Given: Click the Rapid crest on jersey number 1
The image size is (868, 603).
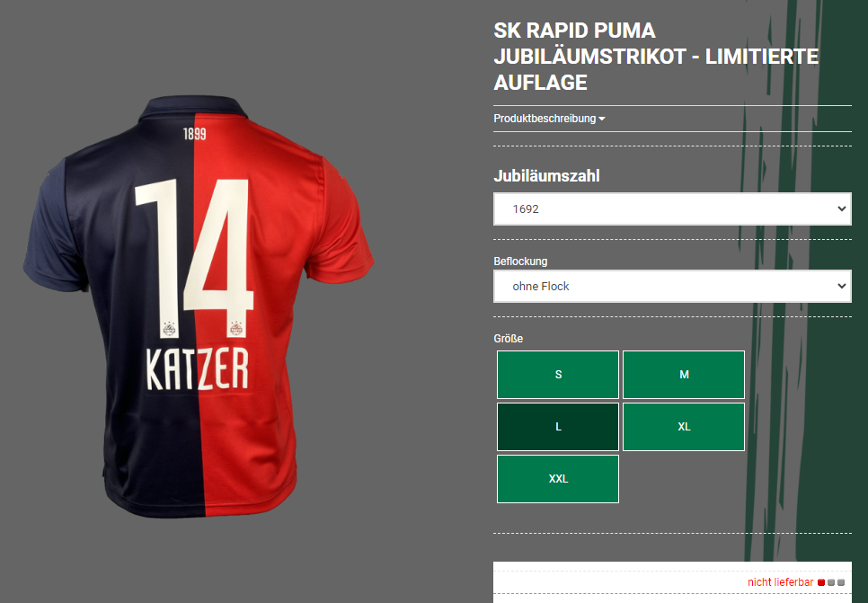Looking at the screenshot, I should 169,328.
